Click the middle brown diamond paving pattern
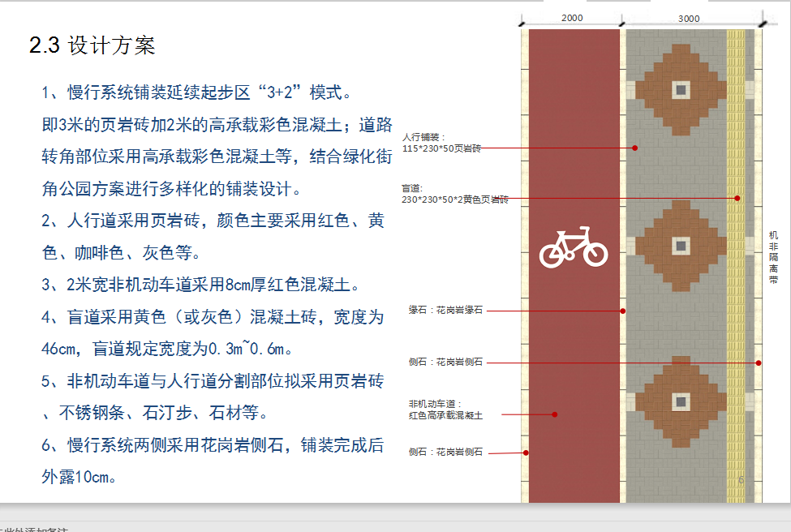This screenshot has height=532, width=791. [x=681, y=245]
